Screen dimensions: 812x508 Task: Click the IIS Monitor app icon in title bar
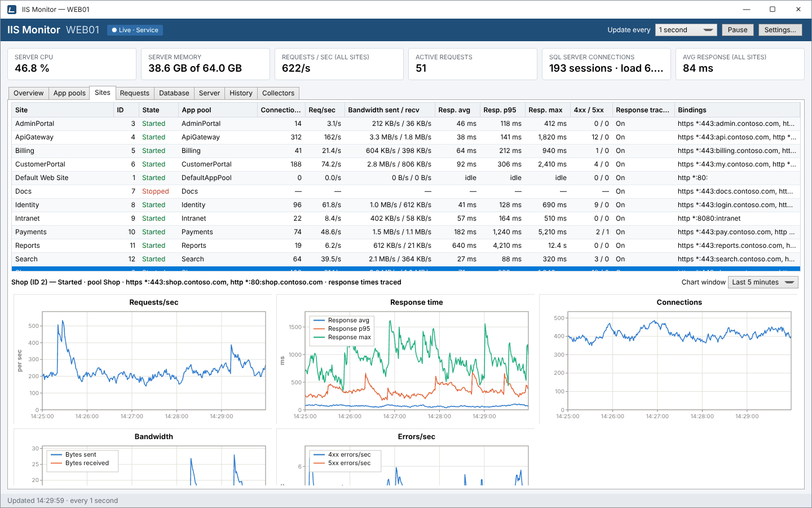pos(11,10)
